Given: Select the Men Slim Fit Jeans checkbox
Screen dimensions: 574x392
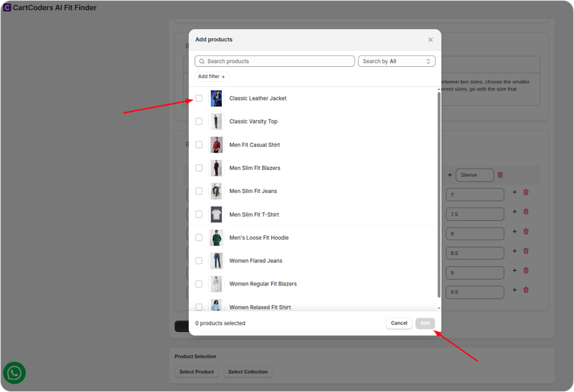Looking at the screenshot, I should (199, 191).
